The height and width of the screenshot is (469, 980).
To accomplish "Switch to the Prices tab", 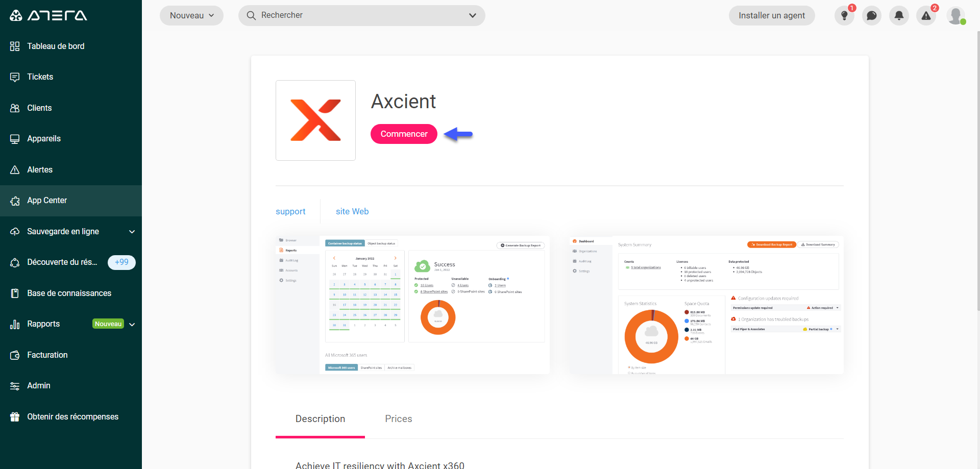I will point(399,419).
